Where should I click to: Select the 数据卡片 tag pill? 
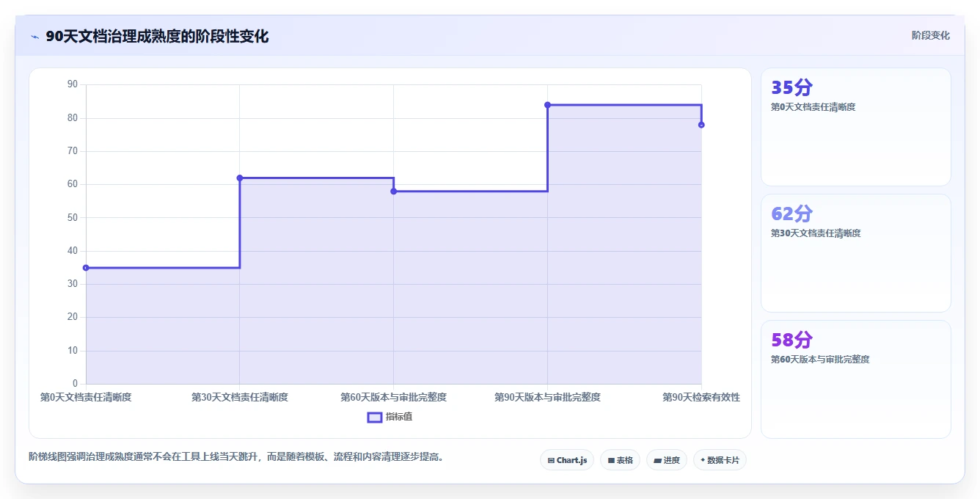tap(720, 460)
